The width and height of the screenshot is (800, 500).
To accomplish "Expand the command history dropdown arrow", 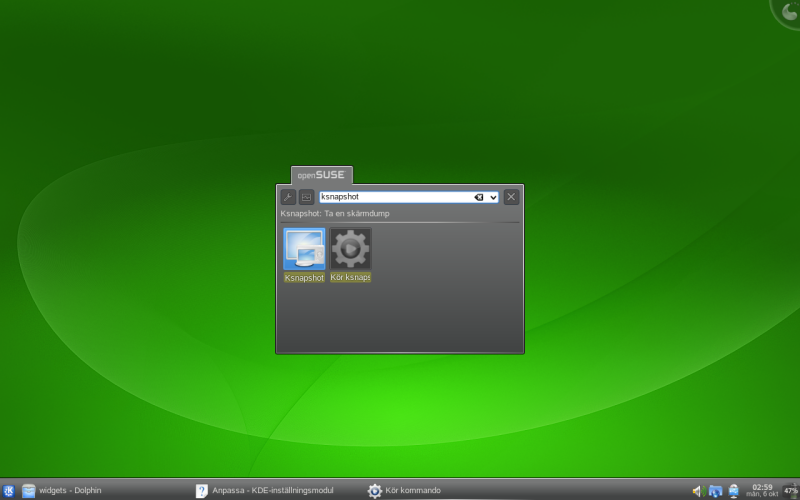I will [493, 197].
